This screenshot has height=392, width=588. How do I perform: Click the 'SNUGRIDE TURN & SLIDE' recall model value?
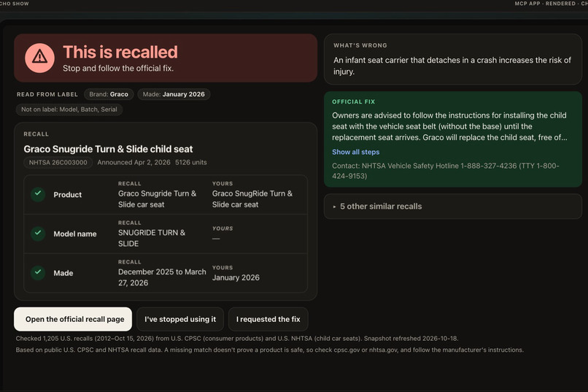point(152,238)
